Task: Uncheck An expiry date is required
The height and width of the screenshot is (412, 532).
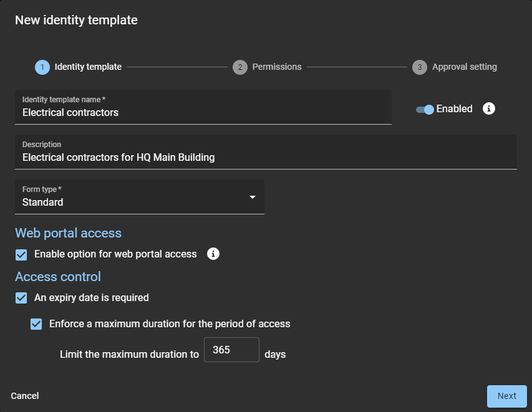Action: [21, 298]
